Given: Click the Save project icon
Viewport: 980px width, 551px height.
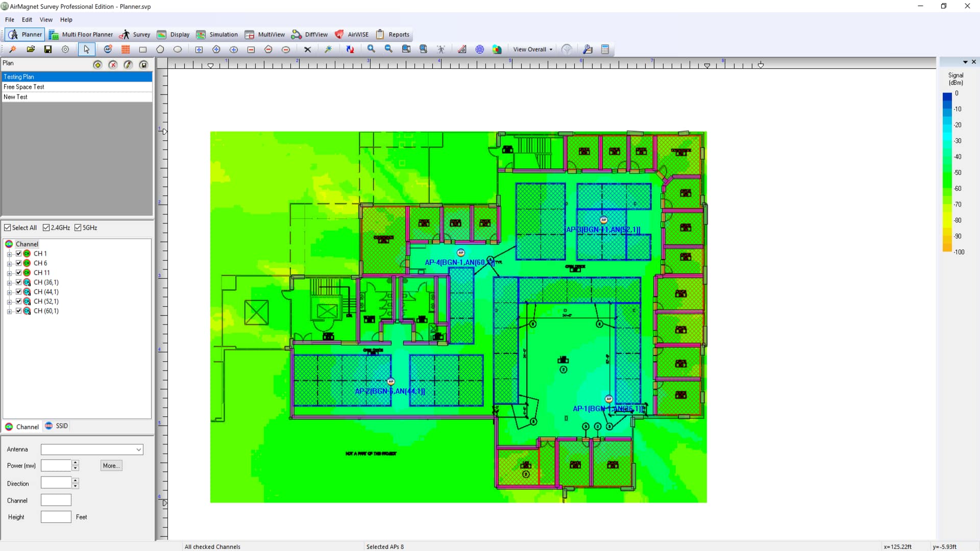Looking at the screenshot, I should (47, 49).
